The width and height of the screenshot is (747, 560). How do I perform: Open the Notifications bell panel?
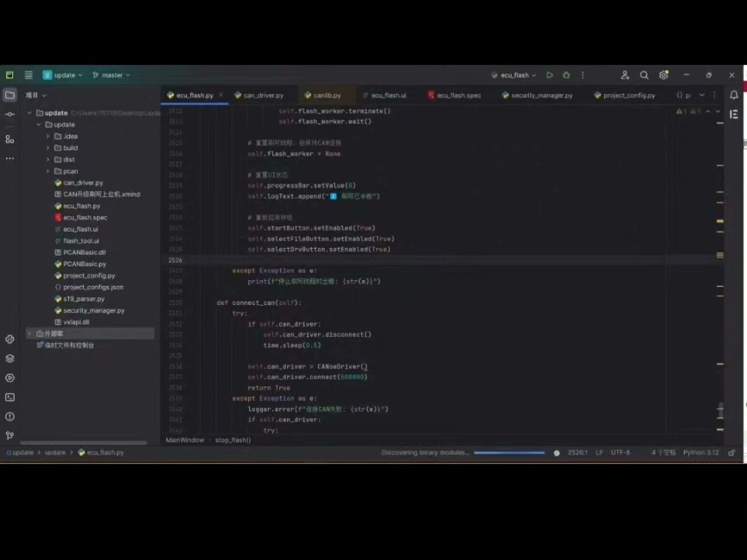pyautogui.click(x=734, y=95)
